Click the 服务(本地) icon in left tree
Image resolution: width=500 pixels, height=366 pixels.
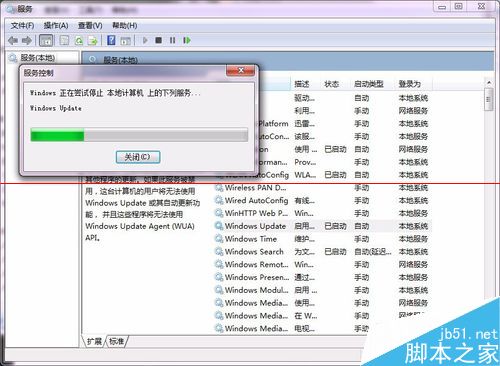click(13, 58)
